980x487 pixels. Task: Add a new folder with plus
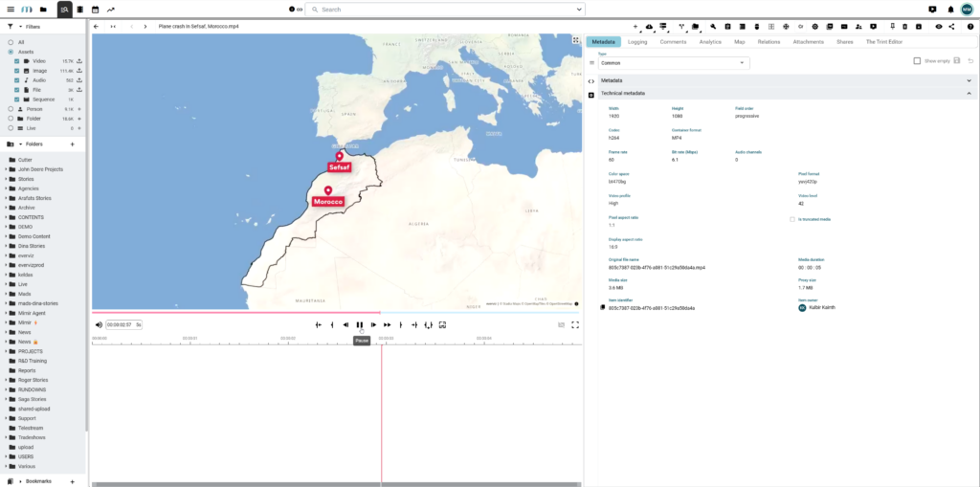coord(72,144)
